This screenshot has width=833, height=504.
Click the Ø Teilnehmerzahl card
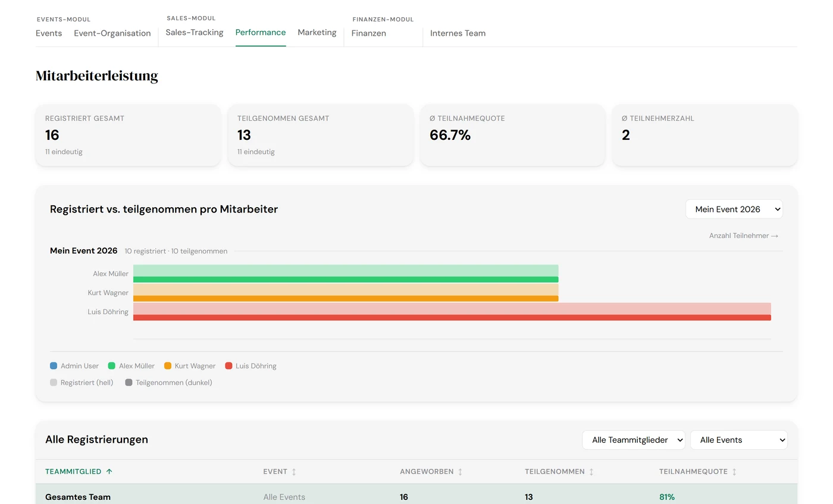pos(705,135)
